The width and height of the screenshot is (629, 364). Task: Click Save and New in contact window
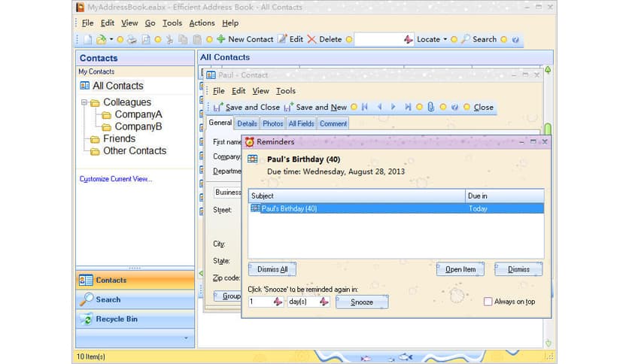point(315,107)
